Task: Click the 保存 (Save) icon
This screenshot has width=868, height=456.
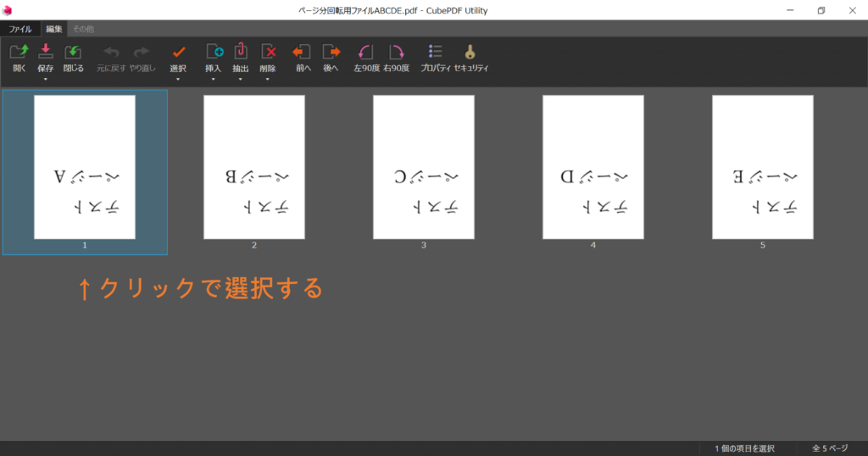Action: [x=46, y=52]
